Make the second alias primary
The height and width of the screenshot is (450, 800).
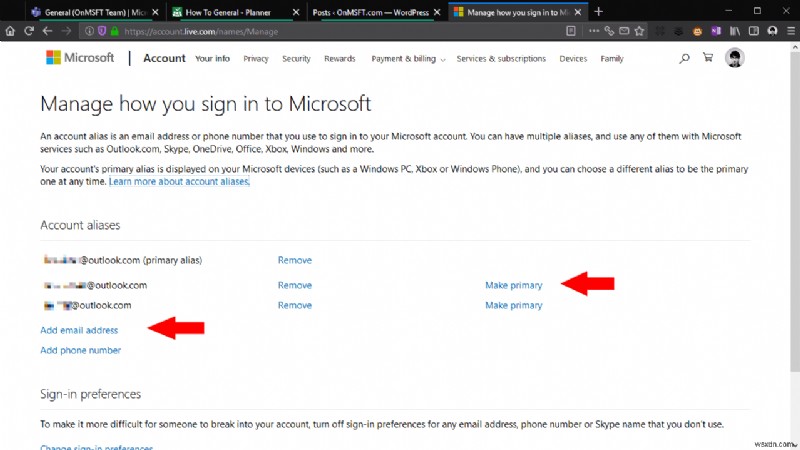coord(514,285)
